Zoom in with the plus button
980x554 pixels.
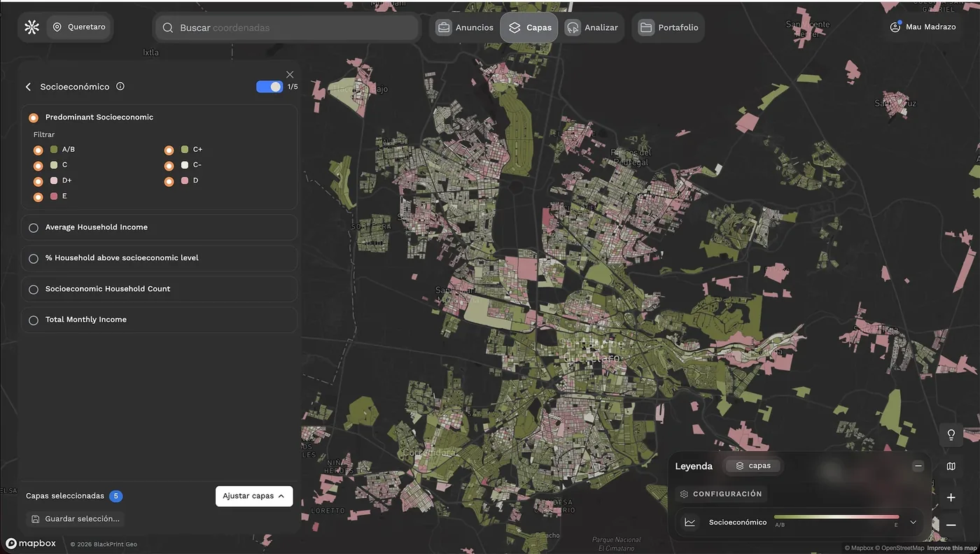click(951, 497)
